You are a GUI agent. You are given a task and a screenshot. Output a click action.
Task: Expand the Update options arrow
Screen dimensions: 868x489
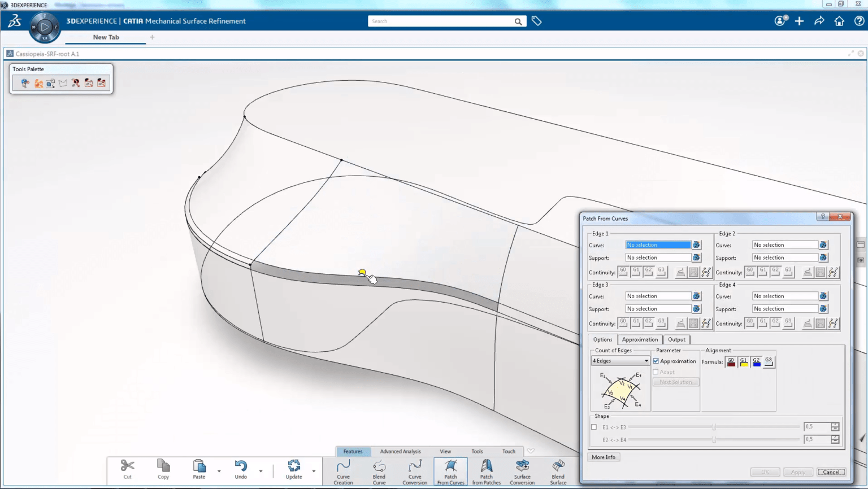[x=314, y=471]
